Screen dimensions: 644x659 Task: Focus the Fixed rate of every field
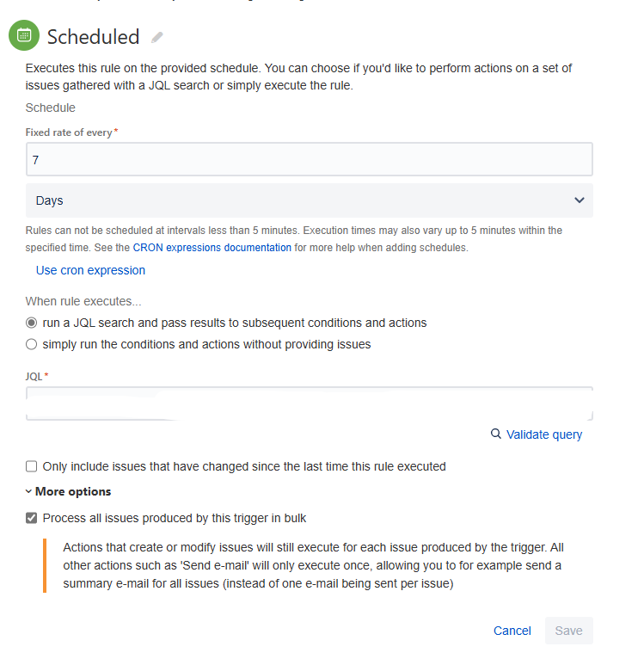tap(310, 159)
